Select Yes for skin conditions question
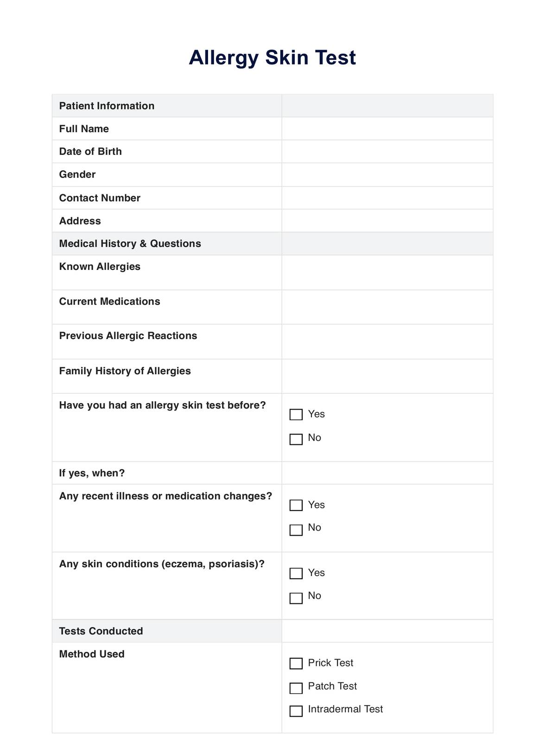The height and width of the screenshot is (756, 545). pyautogui.click(x=296, y=573)
